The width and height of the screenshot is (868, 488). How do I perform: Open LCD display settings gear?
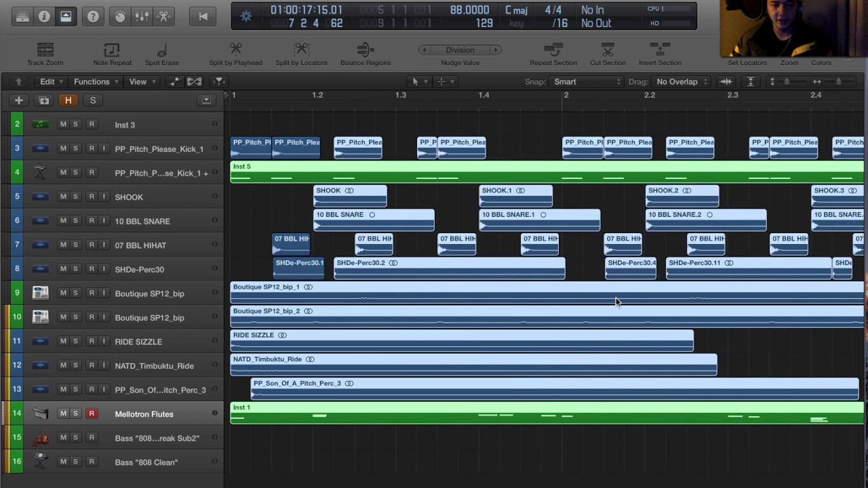(246, 16)
